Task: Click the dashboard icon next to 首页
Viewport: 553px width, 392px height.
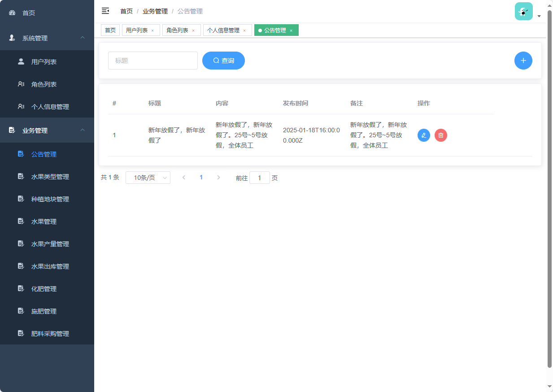Action: (x=12, y=13)
